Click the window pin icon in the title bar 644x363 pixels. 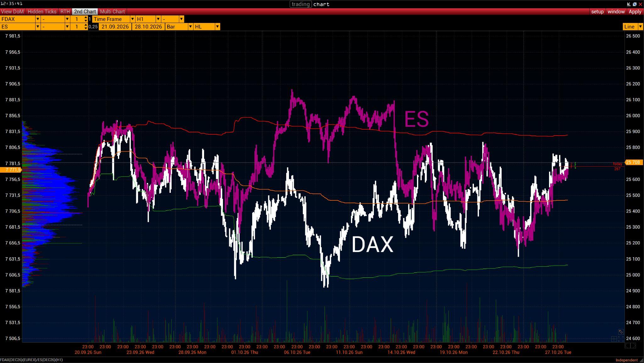(x=629, y=4)
